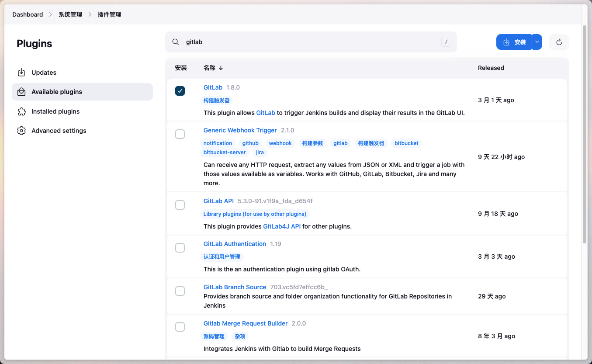Open the GitLab Authentication plugin link
Screen dimensions: 592x364
point(235,244)
